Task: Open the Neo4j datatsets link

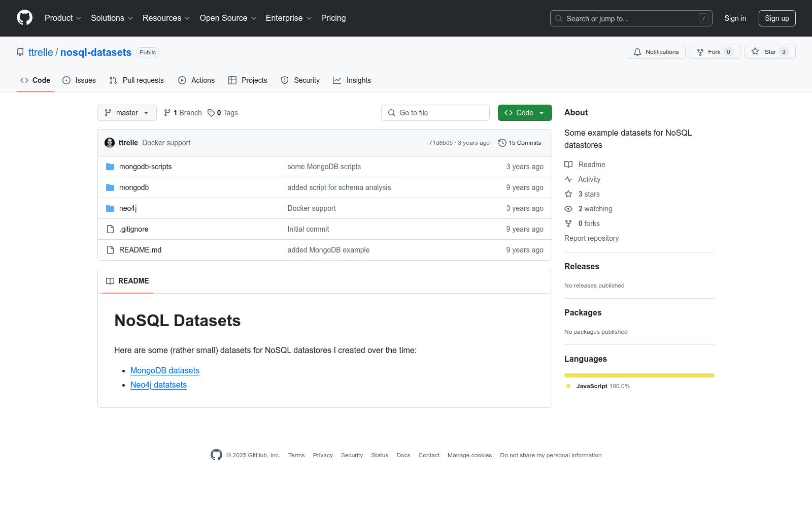Action: pyautogui.click(x=158, y=385)
